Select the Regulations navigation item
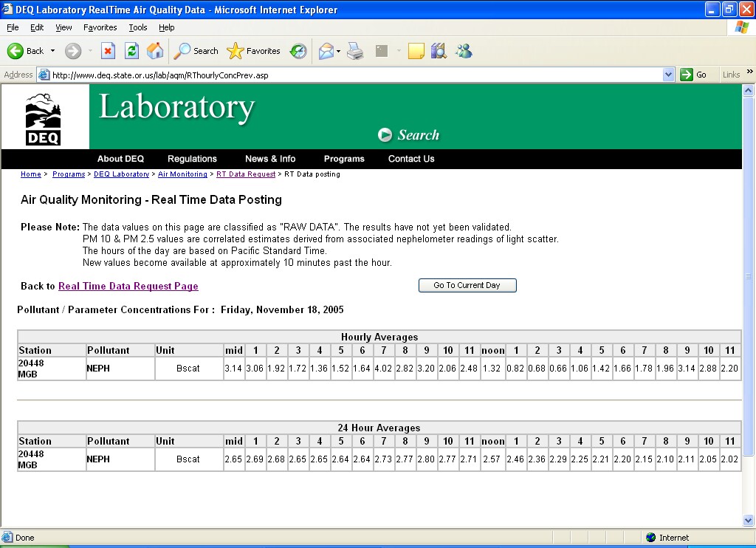The width and height of the screenshot is (756, 548). click(192, 159)
